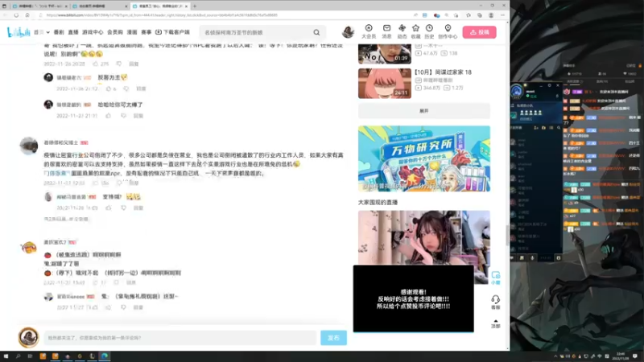Expand the collapsed replies under '支持哦?'
This screenshot has width=644, height=362.
[x=66, y=219]
